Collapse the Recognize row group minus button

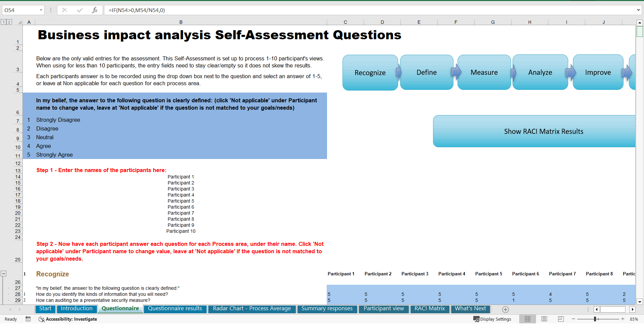click(x=4, y=273)
